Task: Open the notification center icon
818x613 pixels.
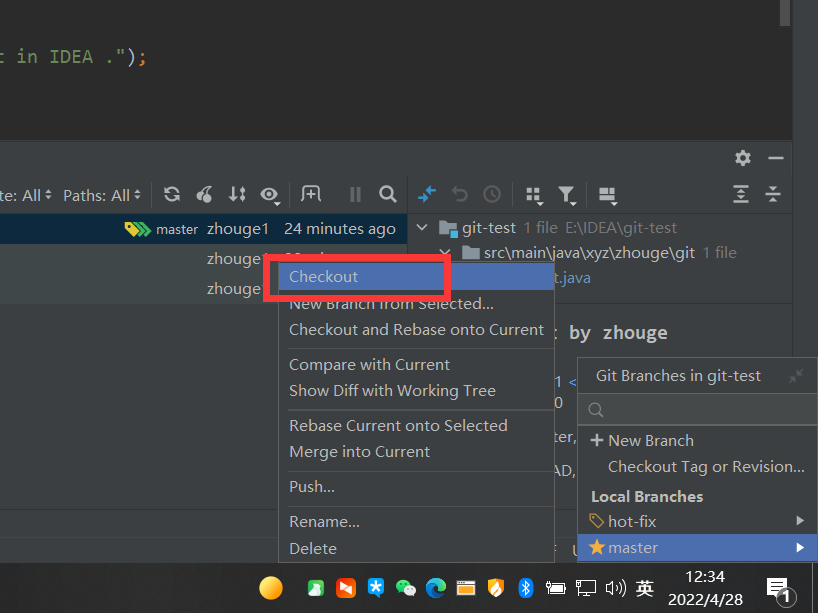Action: click(780, 592)
